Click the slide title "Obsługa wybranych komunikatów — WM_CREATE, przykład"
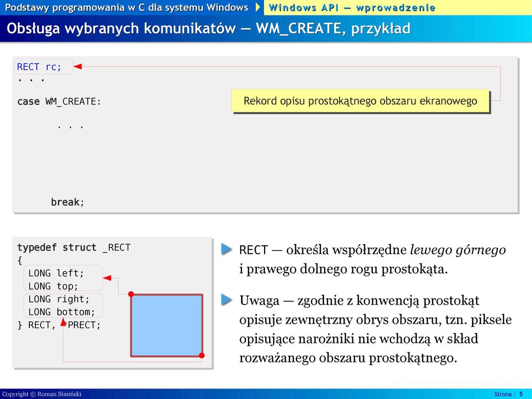 tap(209, 28)
